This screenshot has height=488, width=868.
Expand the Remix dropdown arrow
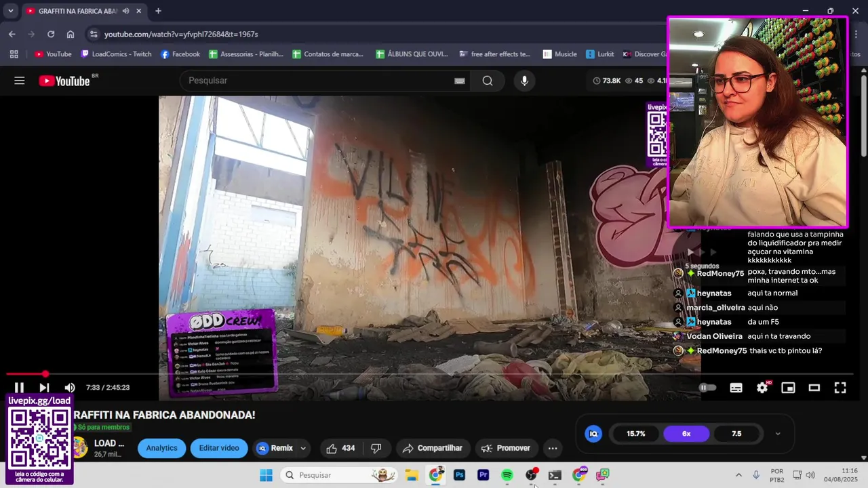[303, 448]
